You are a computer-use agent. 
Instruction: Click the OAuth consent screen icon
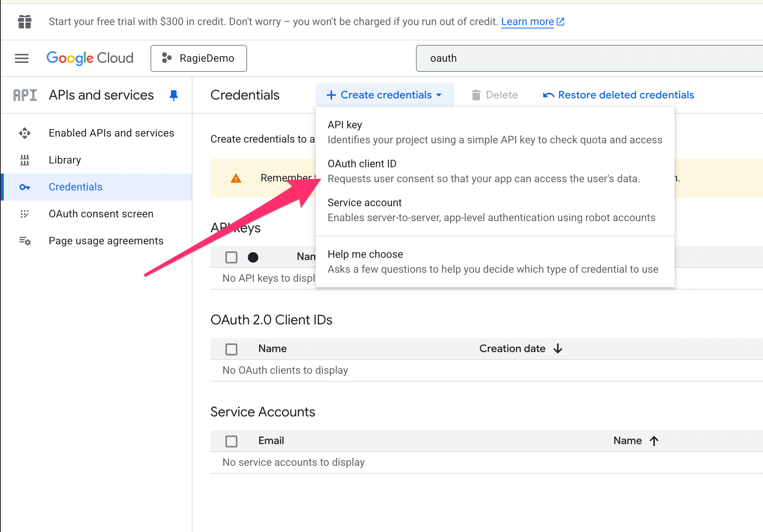25,214
